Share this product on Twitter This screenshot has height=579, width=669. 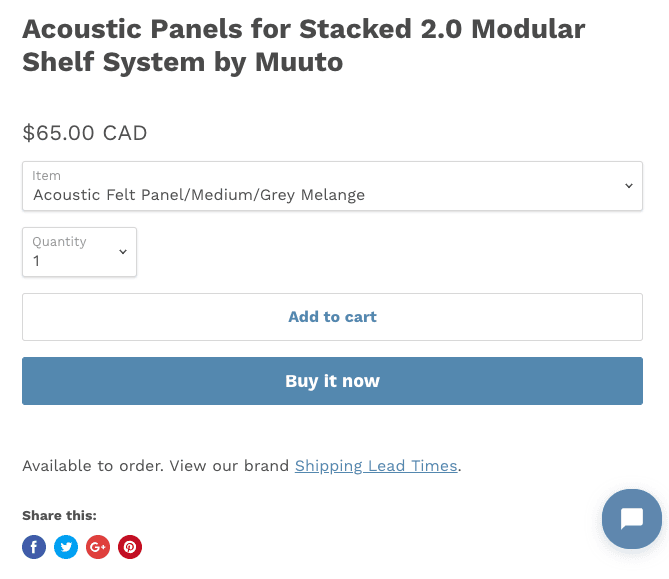(x=66, y=547)
